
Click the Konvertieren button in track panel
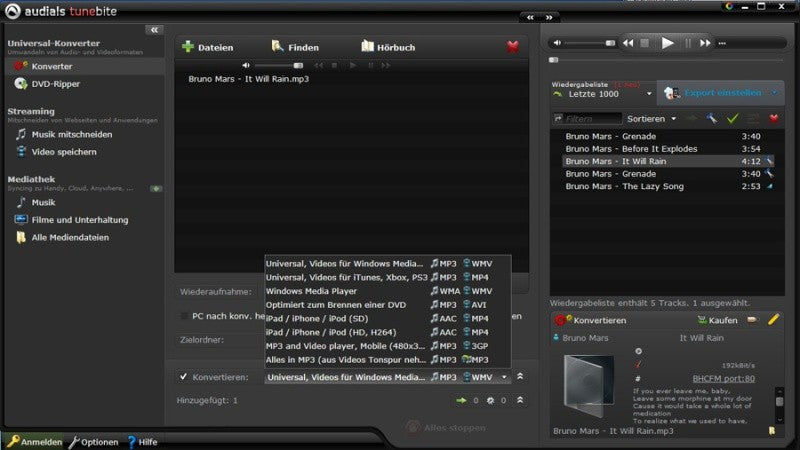[591, 320]
